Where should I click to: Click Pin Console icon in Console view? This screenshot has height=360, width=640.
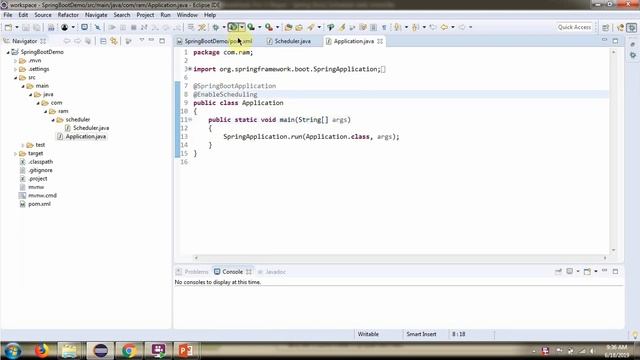click(x=558, y=271)
